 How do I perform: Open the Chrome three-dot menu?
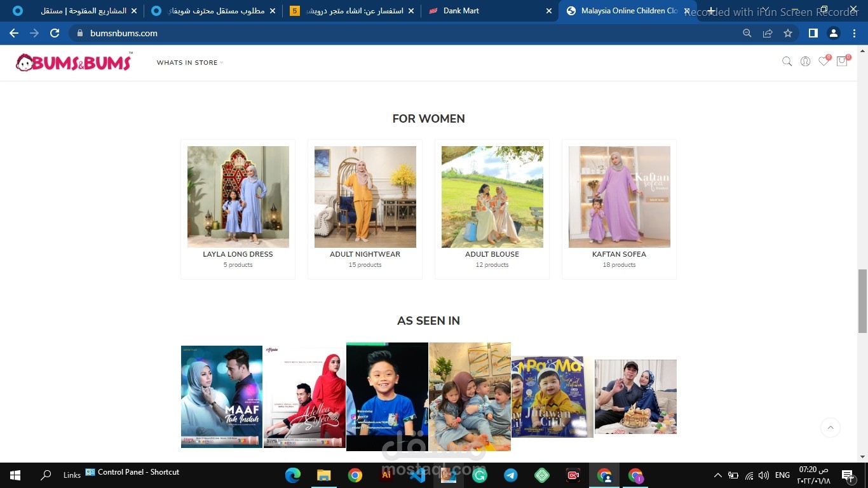click(x=855, y=33)
